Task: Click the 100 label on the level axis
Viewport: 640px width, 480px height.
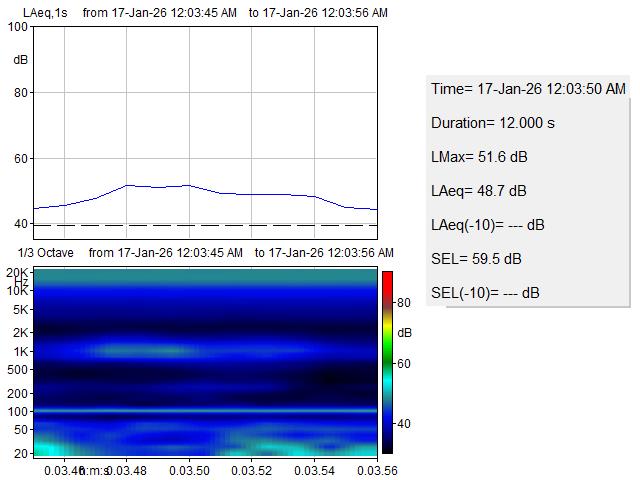Action: 18,27
